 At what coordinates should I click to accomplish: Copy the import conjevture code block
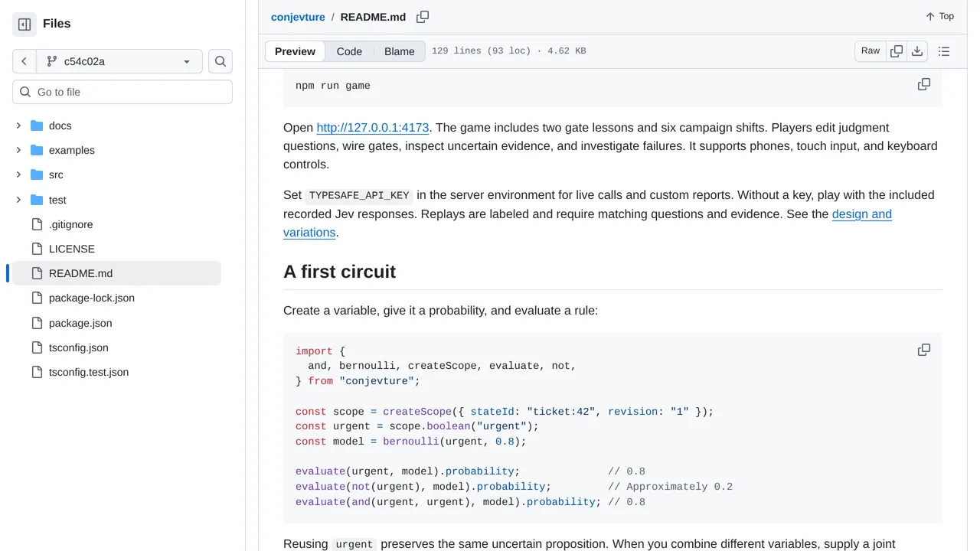924,350
